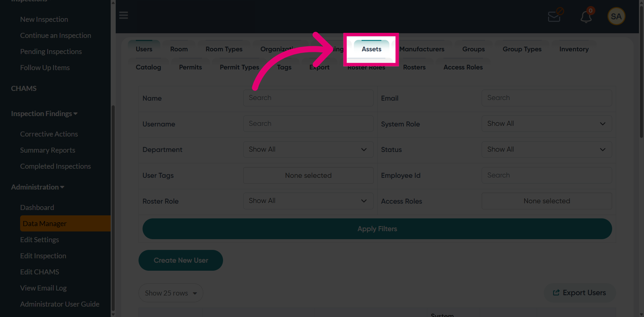
Task: Open Edit Inspection link
Action: click(43, 256)
